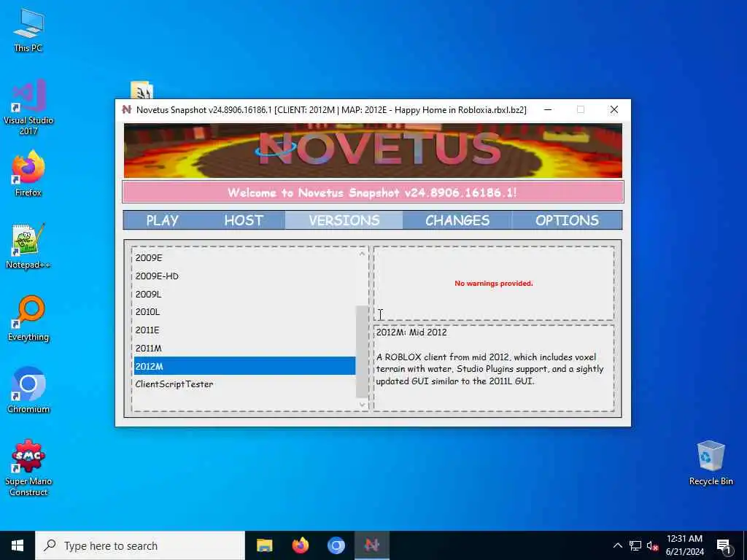This screenshot has height=560, width=747.
Task: Open Chromium from the taskbar
Action: [336, 545]
